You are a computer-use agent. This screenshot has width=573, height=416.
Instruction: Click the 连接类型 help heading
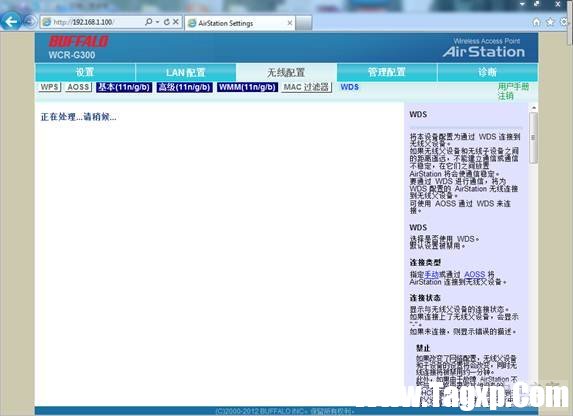[x=425, y=262]
